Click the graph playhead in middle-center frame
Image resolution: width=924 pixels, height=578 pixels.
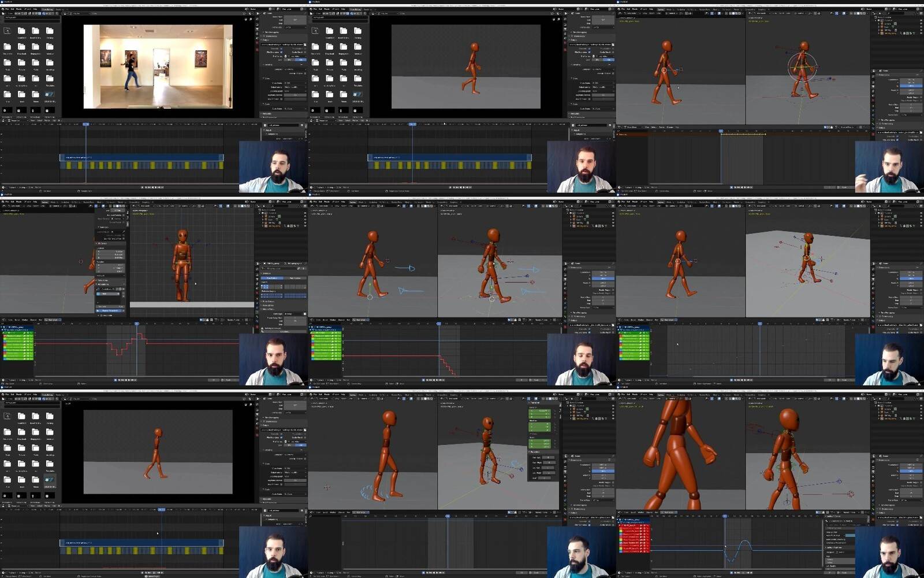439,324
